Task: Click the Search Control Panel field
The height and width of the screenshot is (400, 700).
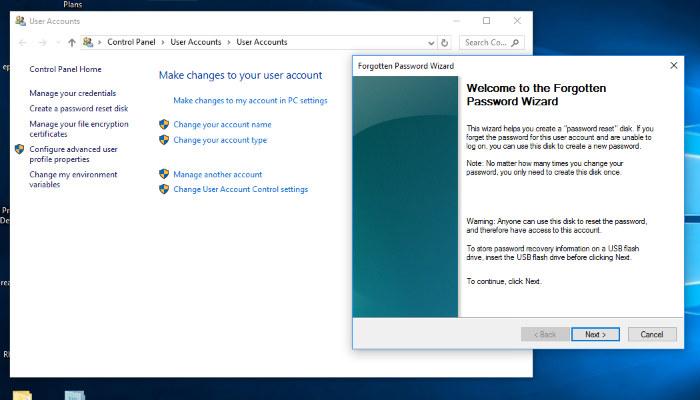Action: [x=490, y=42]
